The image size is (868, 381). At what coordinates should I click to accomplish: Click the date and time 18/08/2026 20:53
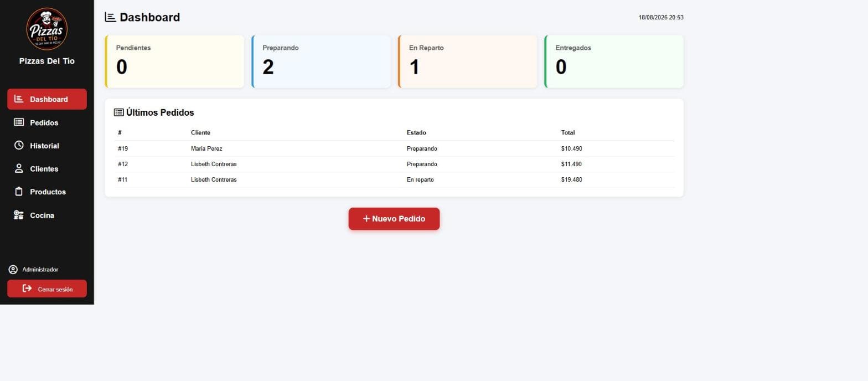[661, 18]
